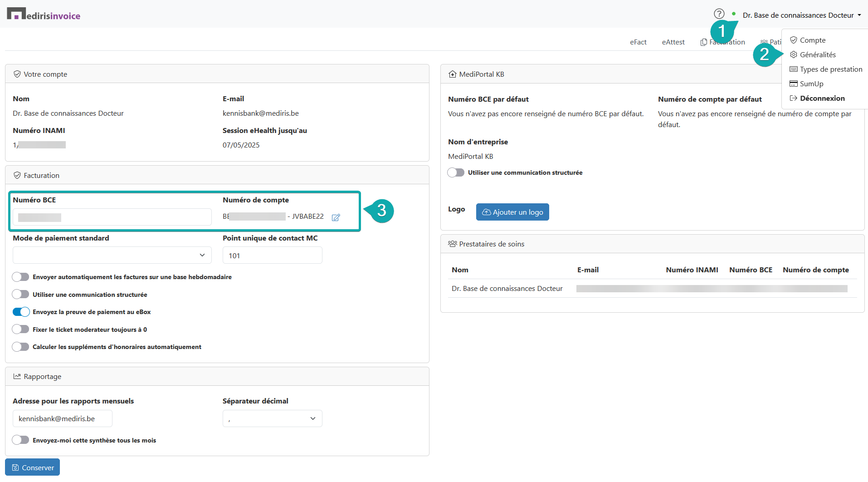Viewport: 868px width, 482px height.
Task: Open the Dr. Base de connaissances user menu
Action: click(x=802, y=15)
